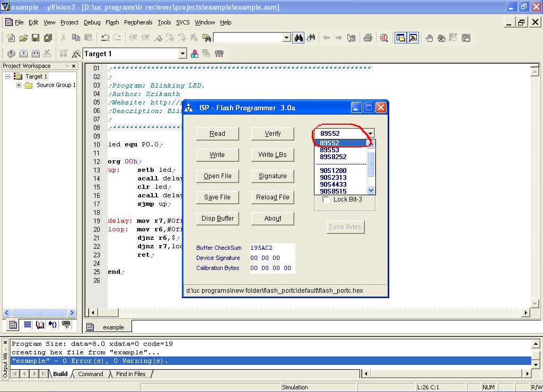The width and height of the screenshot is (543, 392).
Task: Click the About button
Action: (x=273, y=219)
